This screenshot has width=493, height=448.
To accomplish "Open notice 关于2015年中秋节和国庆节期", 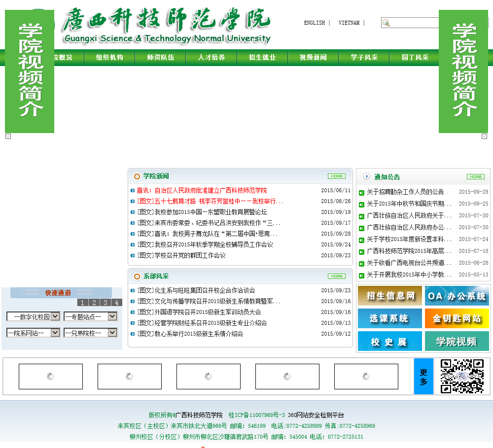I will (409, 204).
